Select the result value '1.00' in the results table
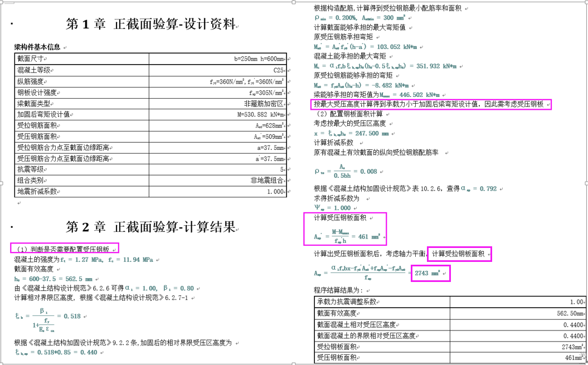 (577, 302)
